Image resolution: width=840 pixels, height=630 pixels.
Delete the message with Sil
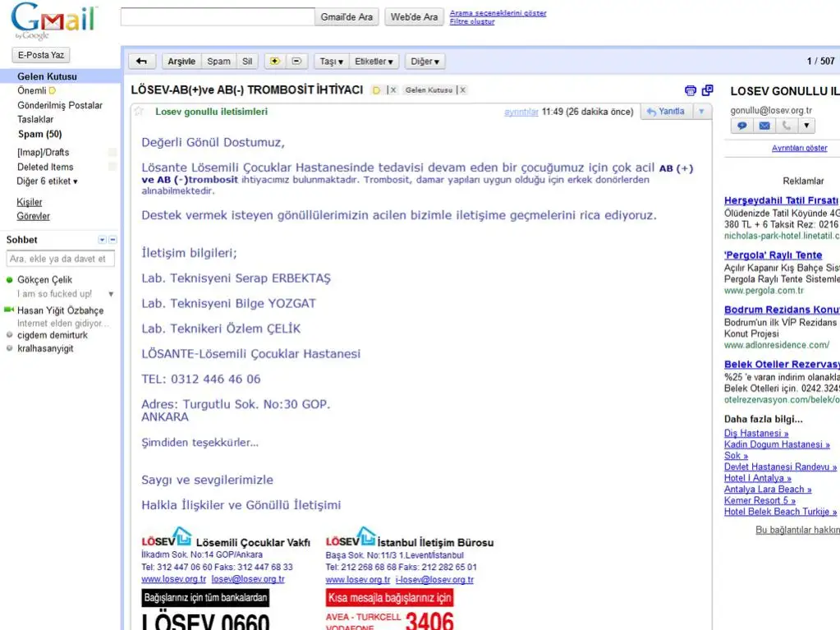tap(247, 62)
